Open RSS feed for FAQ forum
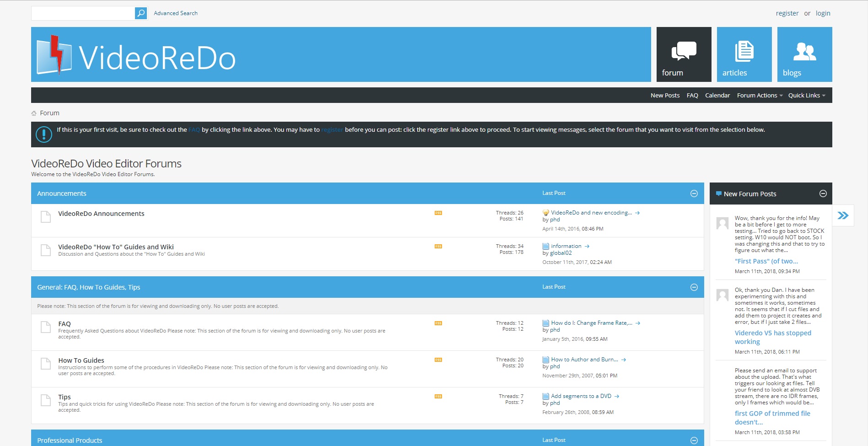 pos(438,323)
